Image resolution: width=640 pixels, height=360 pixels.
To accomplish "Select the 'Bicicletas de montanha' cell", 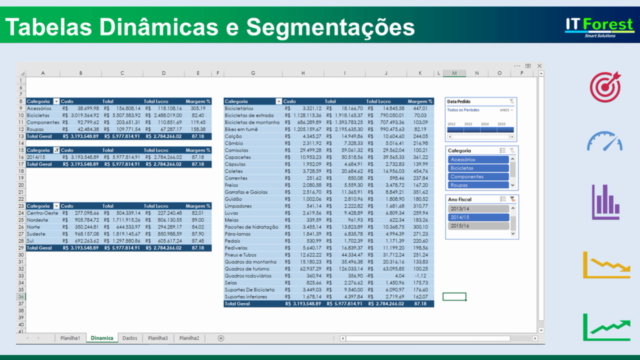I will tap(253, 122).
